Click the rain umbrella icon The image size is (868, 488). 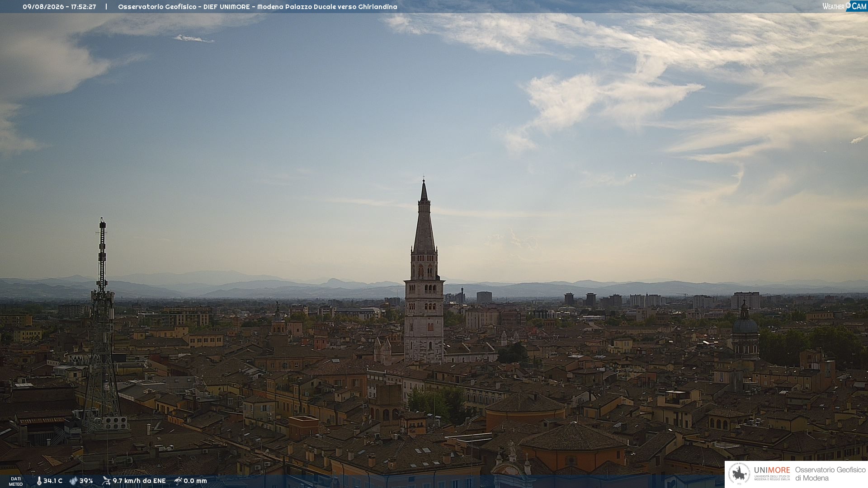pos(178,481)
